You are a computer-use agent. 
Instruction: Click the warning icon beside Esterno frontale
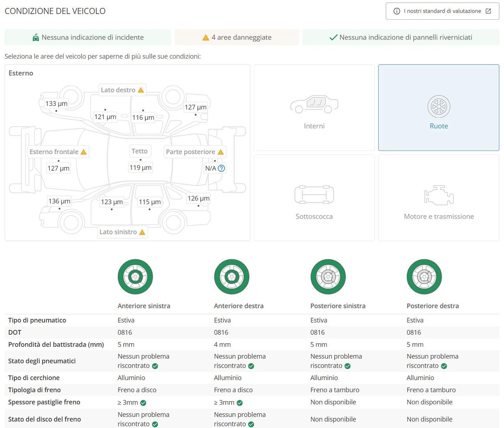pos(83,152)
